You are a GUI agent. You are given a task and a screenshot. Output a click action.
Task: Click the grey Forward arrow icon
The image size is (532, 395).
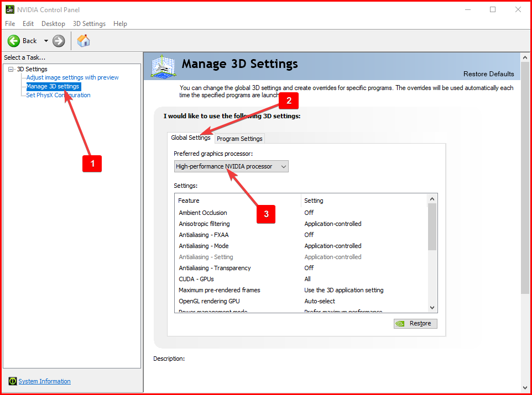click(59, 41)
